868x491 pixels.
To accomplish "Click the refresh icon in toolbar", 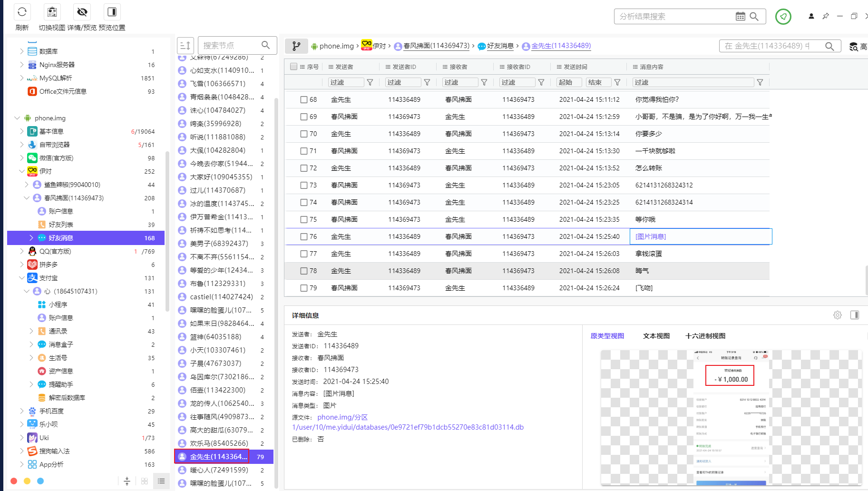I will pos(22,12).
